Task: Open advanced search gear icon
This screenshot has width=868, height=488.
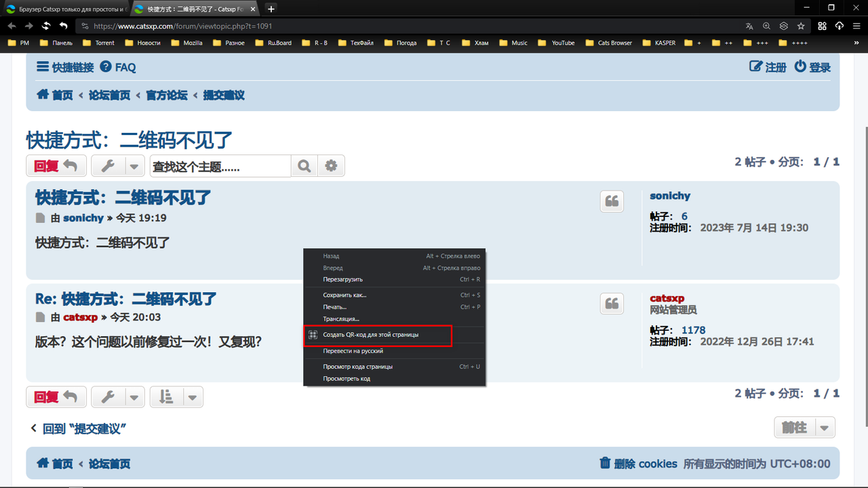Action: pos(331,166)
